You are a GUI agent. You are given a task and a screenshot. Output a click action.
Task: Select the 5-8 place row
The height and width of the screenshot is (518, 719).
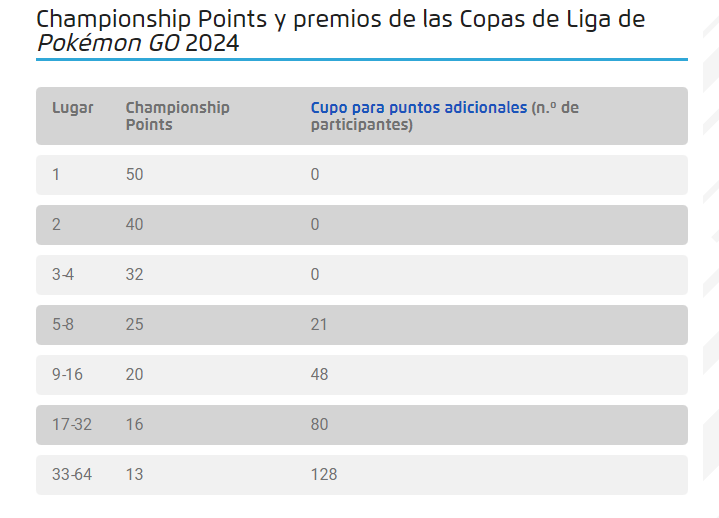(362, 325)
